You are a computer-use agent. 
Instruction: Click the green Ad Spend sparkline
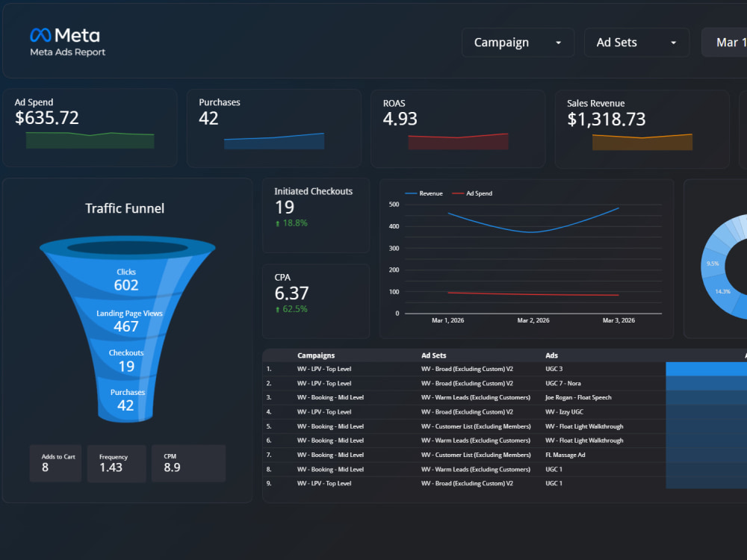click(90, 140)
